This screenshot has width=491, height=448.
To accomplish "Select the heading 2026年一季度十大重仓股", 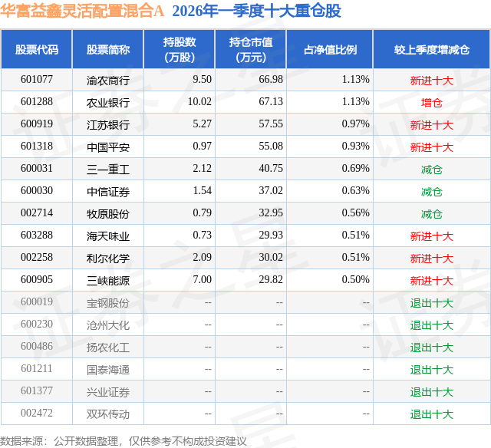I will (x=256, y=12).
